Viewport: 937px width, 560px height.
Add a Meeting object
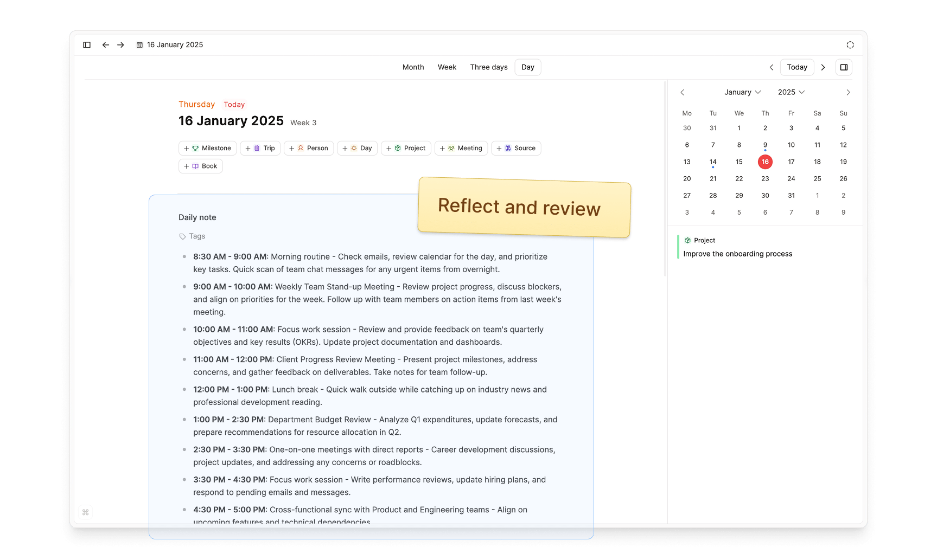[461, 148]
